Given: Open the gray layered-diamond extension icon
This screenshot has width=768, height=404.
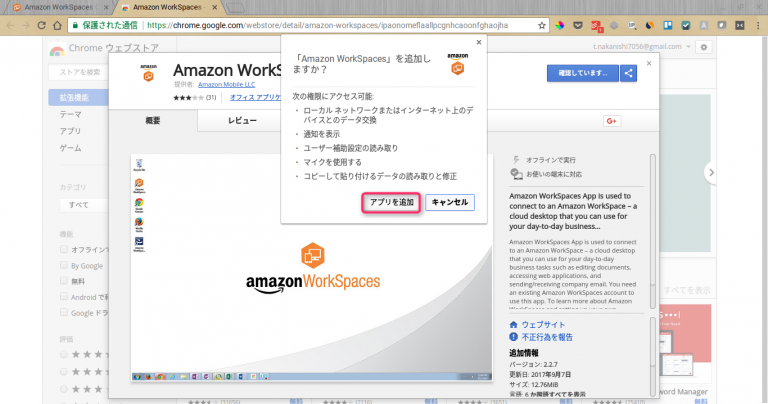Looking at the screenshot, I should click(614, 25).
